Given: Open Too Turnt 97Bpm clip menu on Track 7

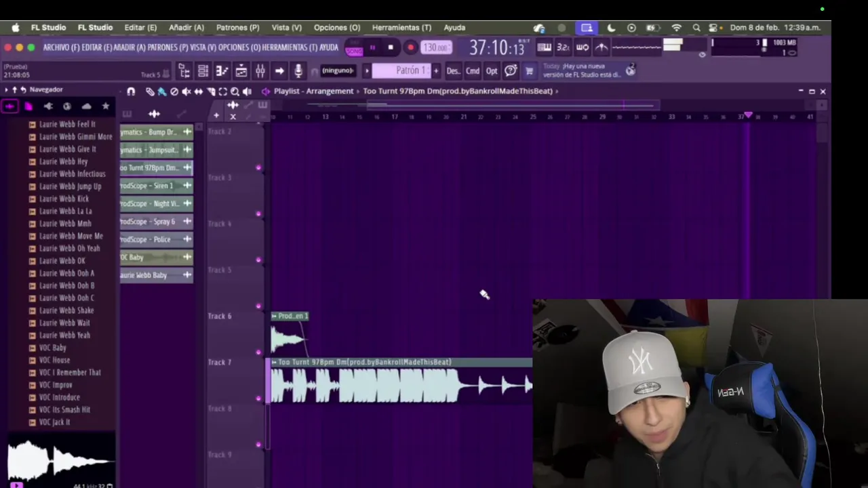Looking at the screenshot, I should click(274, 362).
